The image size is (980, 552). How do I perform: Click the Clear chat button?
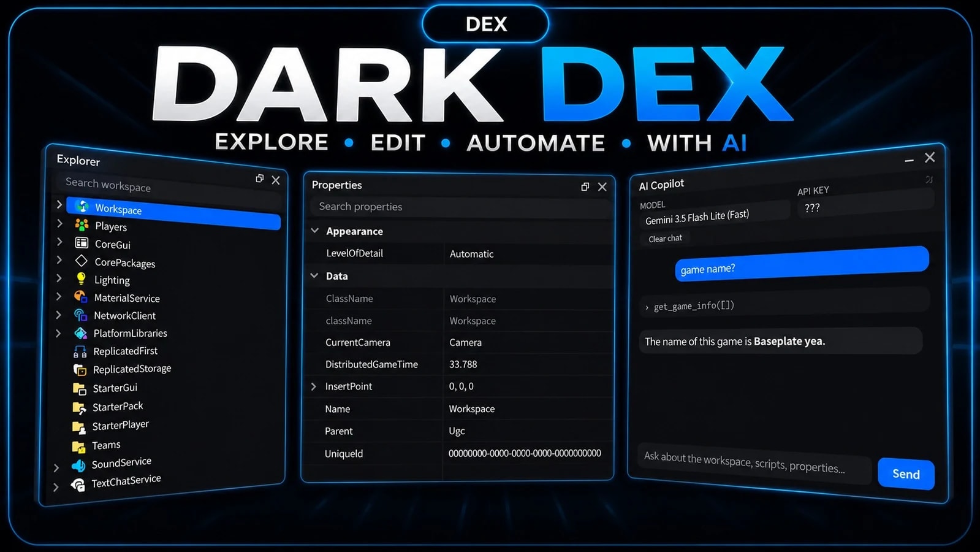665,238
